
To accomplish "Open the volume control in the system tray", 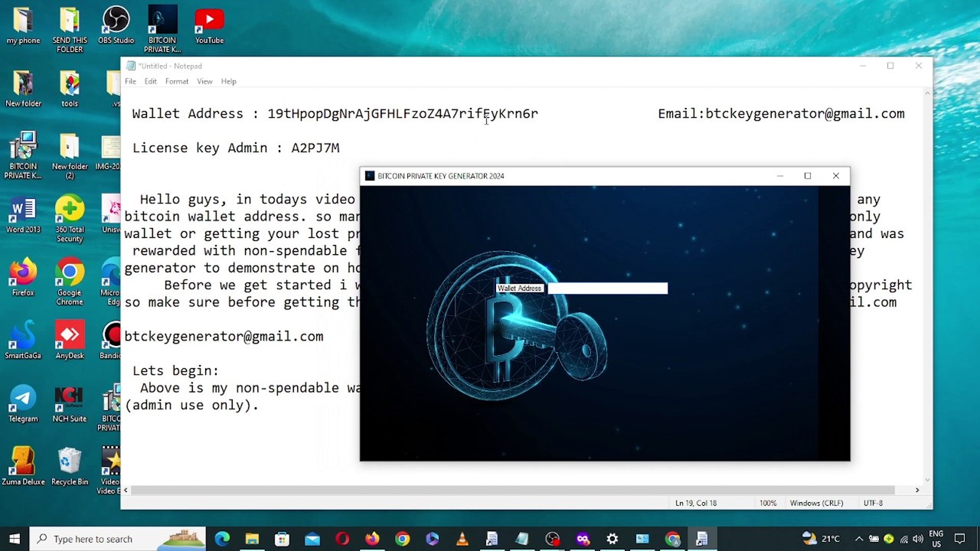I will tap(918, 539).
